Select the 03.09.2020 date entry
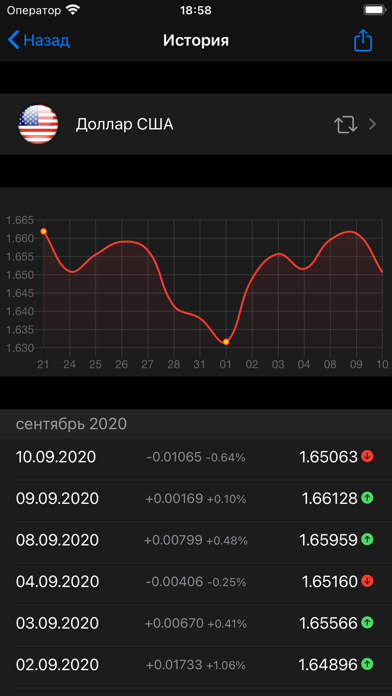The width and height of the screenshot is (392, 696). click(x=57, y=623)
